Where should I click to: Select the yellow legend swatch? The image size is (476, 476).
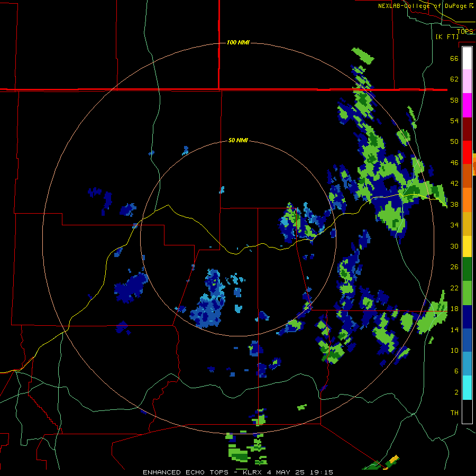pyautogui.click(x=467, y=246)
